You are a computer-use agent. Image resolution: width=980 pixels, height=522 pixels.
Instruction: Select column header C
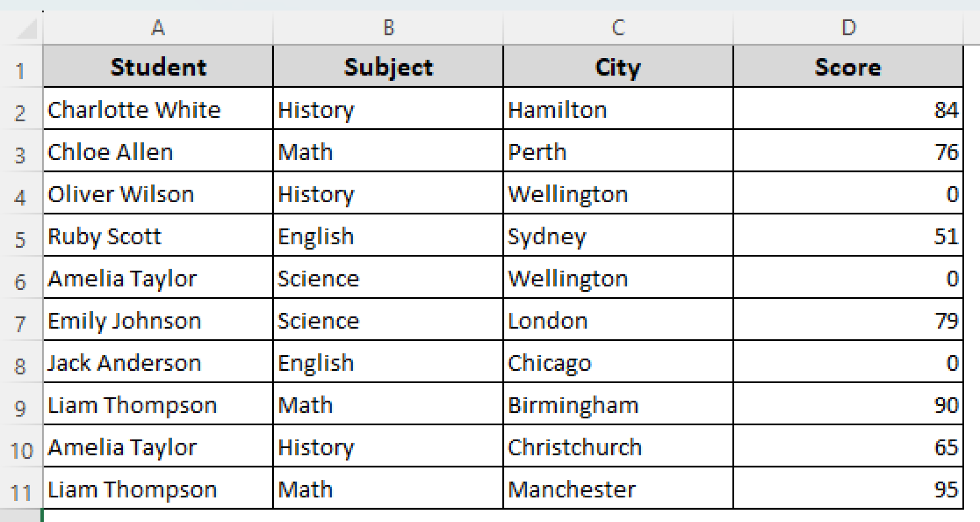(617, 27)
